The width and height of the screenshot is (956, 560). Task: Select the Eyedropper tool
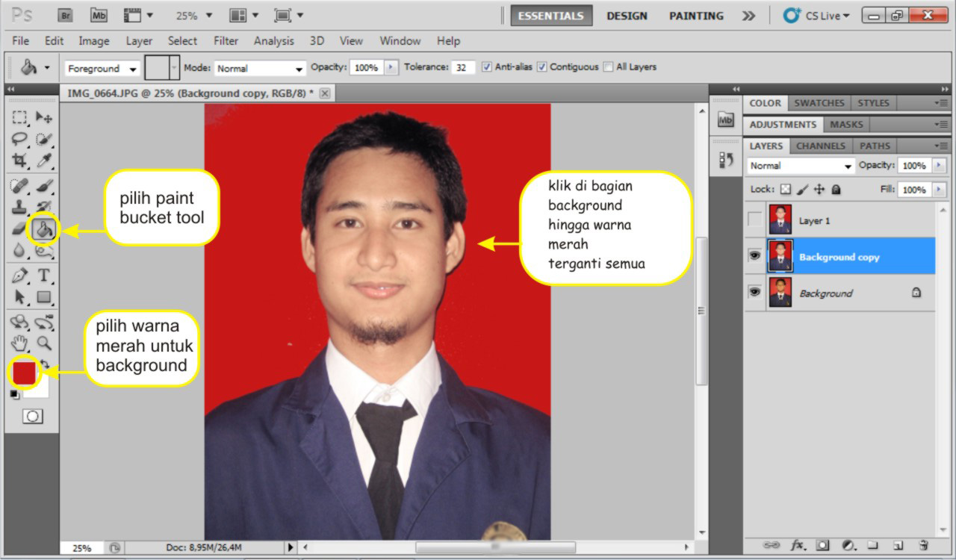[44, 160]
